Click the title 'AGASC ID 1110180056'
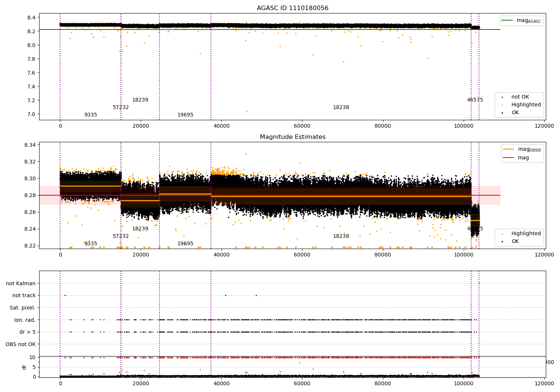560x392 pixels. 292,8
